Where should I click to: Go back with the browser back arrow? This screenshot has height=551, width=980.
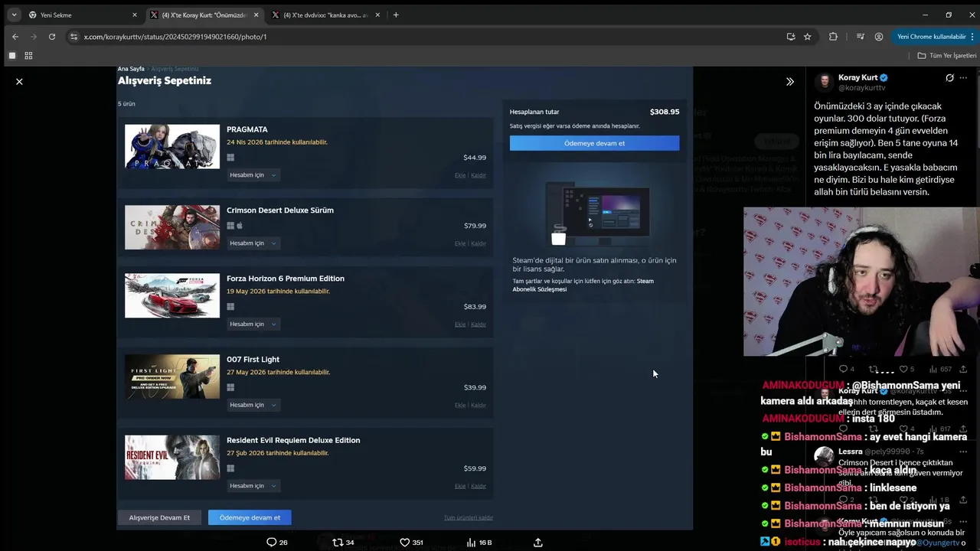point(15,36)
